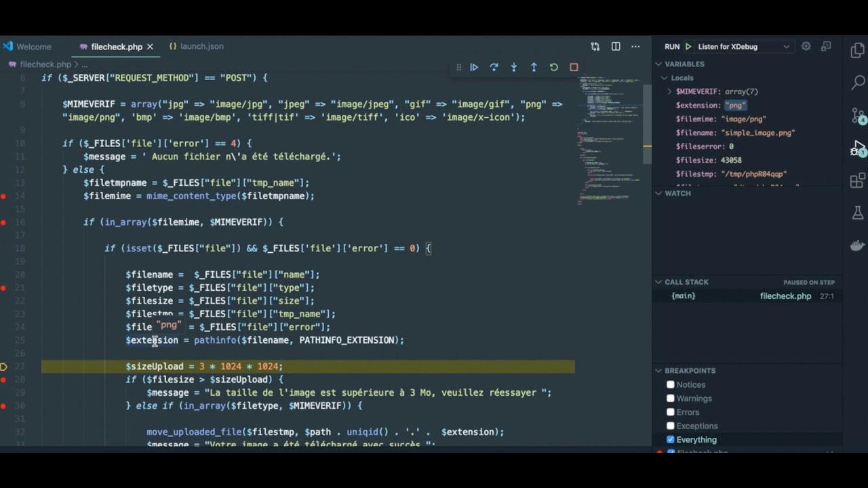Screen dimensions: 868x488
Task: Start debugging with the green play arrow
Action: tap(688, 47)
